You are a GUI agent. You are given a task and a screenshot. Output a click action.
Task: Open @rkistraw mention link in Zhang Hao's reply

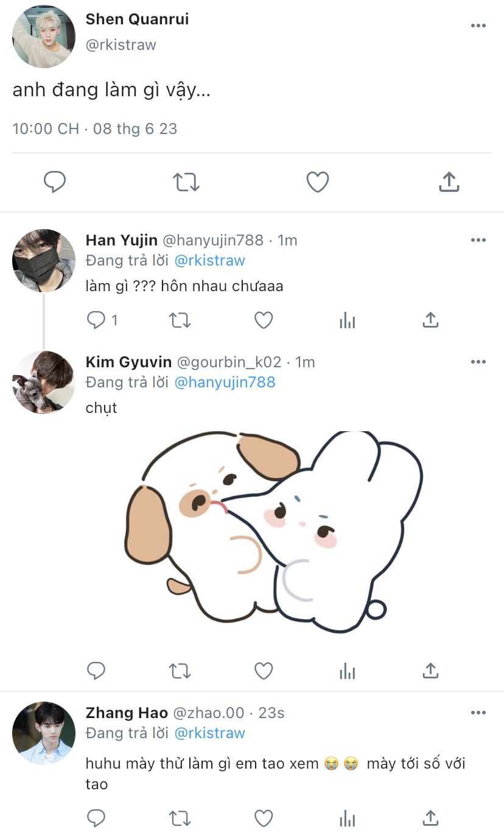(209, 733)
